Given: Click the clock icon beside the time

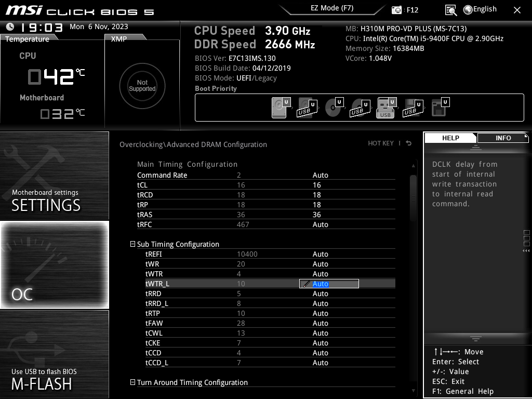Looking at the screenshot, I should coord(10,26).
